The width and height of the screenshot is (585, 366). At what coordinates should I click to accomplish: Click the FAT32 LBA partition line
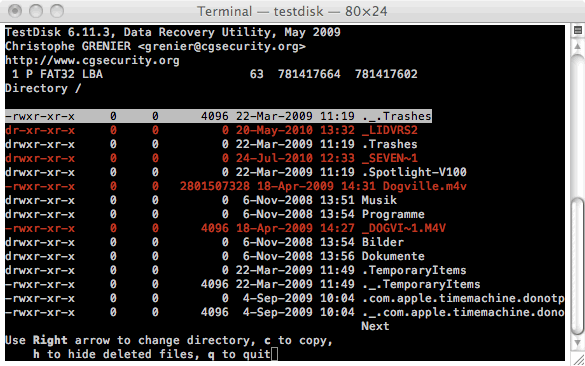click(x=211, y=74)
